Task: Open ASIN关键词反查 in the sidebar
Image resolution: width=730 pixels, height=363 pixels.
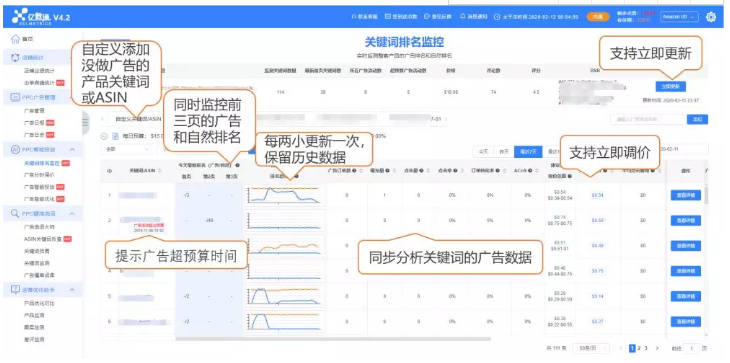Action: (x=42, y=239)
